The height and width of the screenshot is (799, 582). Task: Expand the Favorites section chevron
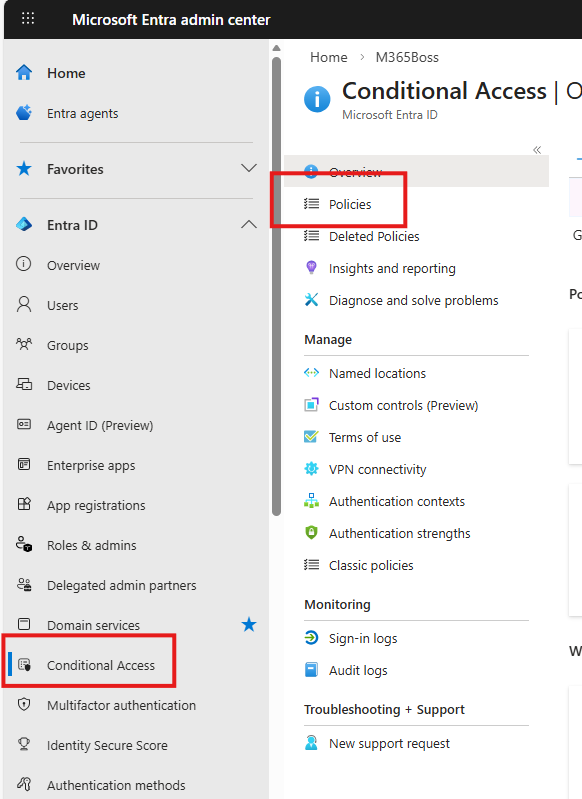249,169
